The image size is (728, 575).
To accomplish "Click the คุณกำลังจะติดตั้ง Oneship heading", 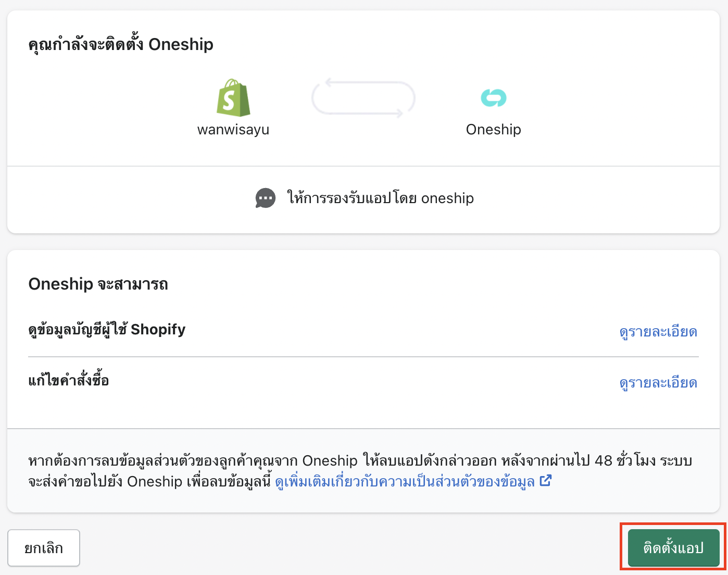I will (x=121, y=44).
